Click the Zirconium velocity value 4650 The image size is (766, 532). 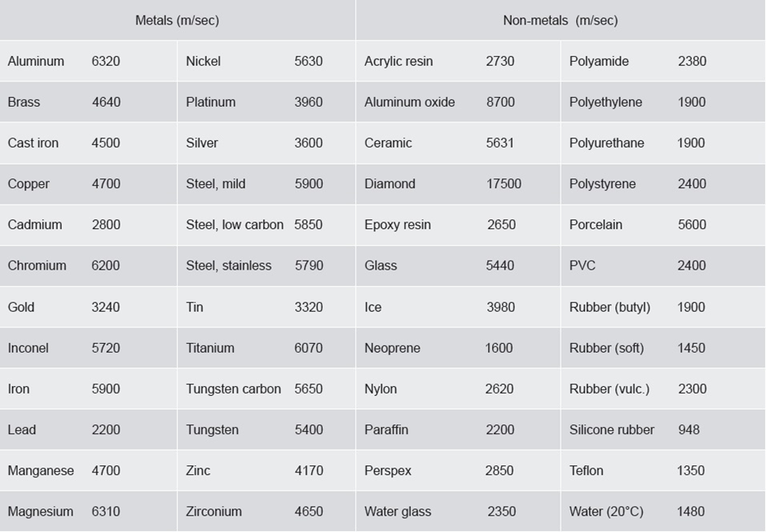pos(309,512)
